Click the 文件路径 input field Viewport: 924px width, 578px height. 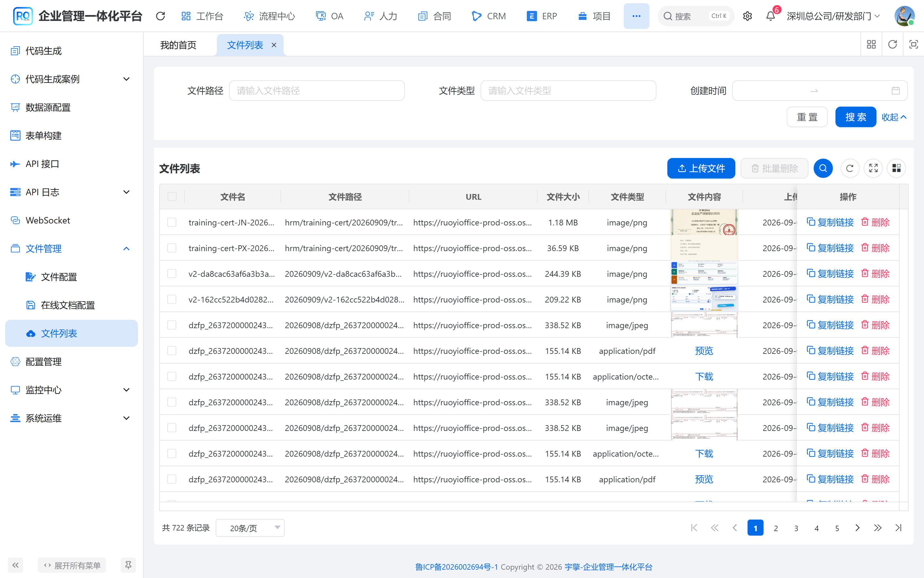[x=317, y=91]
